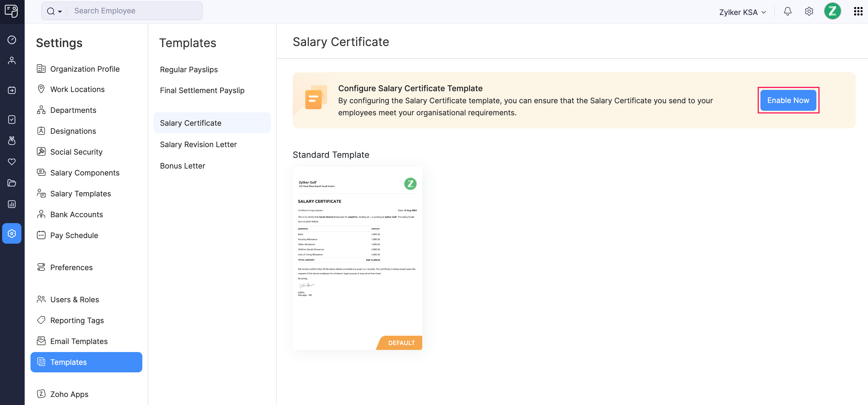Open the Documents folder icon in sidebar
This screenshot has width=868, height=405.
(12, 183)
